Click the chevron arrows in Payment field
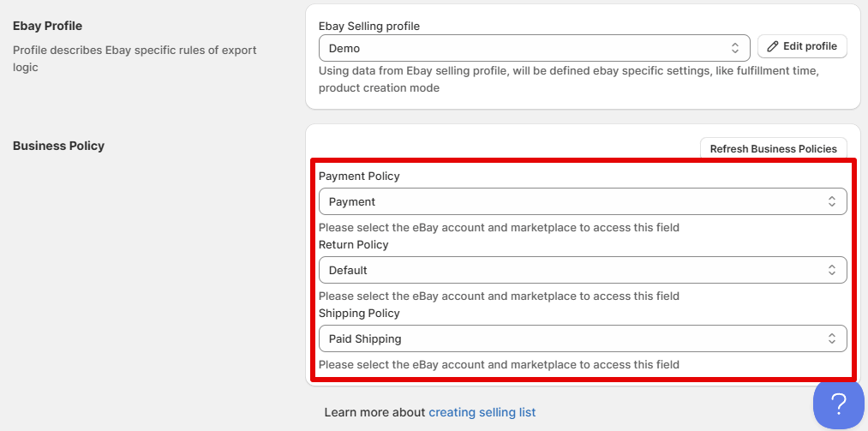Viewport: 868px width, 431px height. (831, 201)
